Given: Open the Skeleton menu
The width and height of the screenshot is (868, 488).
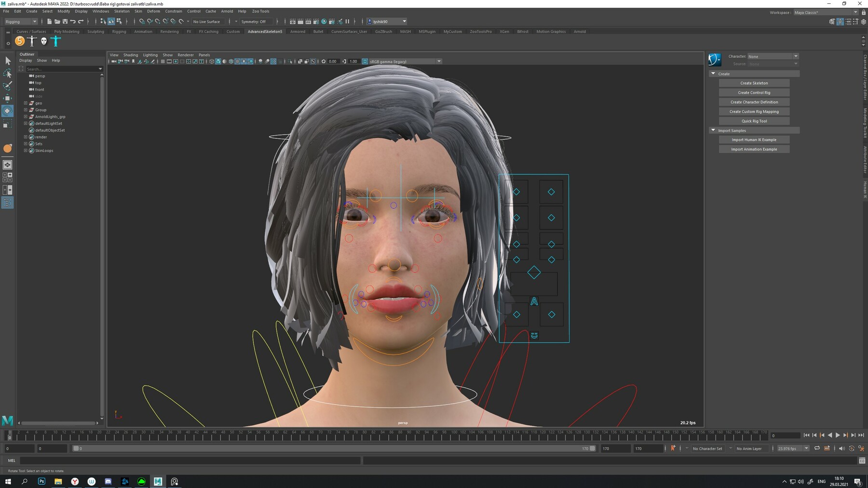Looking at the screenshot, I should (x=122, y=11).
